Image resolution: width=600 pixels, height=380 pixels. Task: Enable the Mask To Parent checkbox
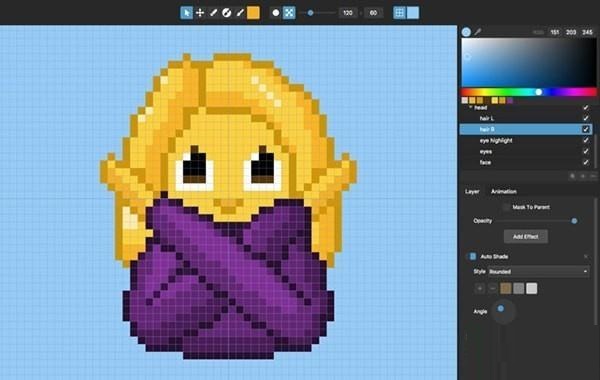point(506,207)
